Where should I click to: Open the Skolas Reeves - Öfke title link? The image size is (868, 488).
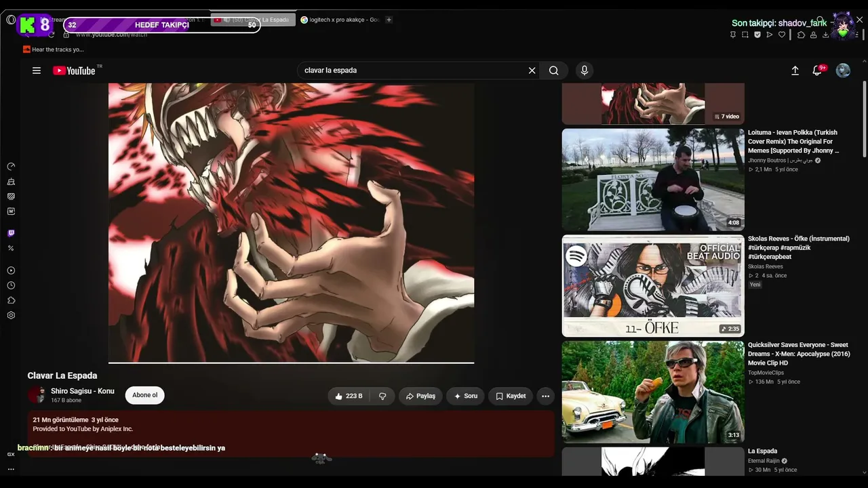tap(799, 247)
